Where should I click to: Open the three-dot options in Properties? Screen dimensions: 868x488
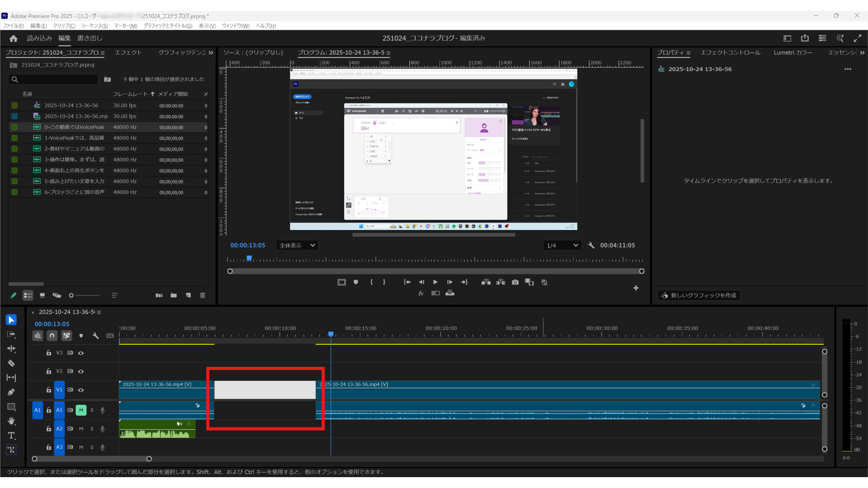[x=848, y=69]
